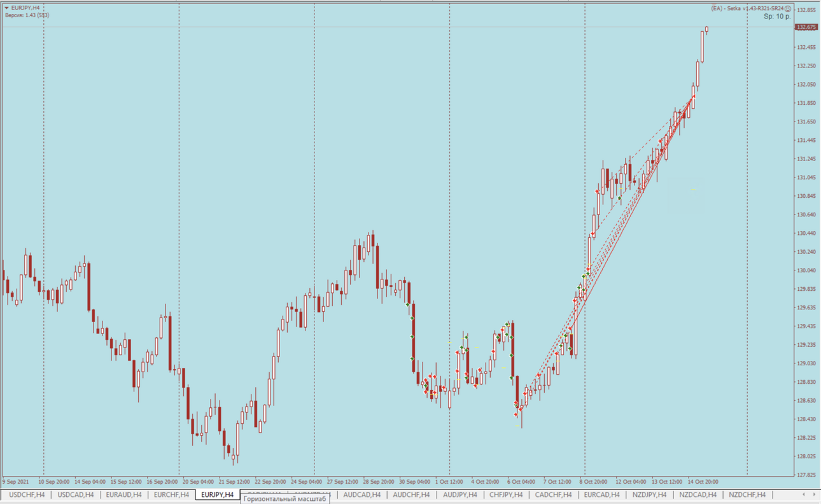
Task: Open the USDCAD,H4 chart tab
Action: (75, 494)
